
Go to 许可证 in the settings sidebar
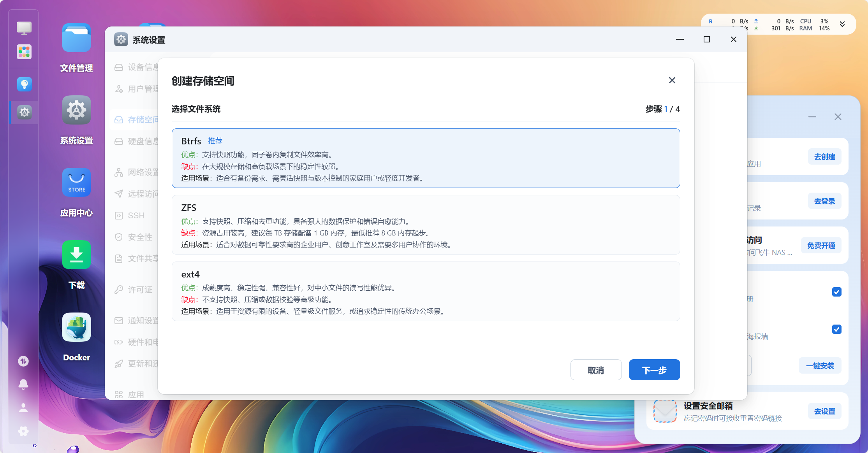point(140,290)
